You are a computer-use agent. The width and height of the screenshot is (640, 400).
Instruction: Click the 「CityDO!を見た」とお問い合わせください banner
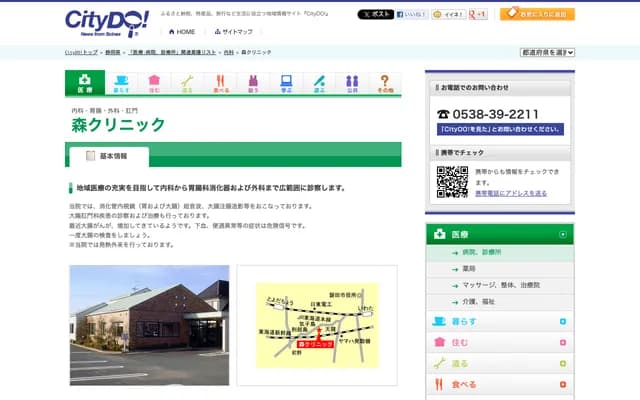coord(500,129)
